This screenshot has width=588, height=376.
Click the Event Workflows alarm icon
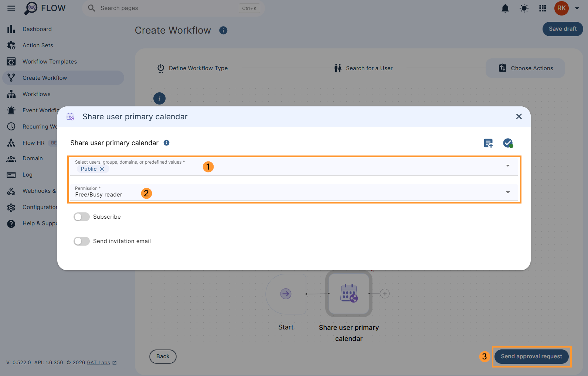(11, 110)
